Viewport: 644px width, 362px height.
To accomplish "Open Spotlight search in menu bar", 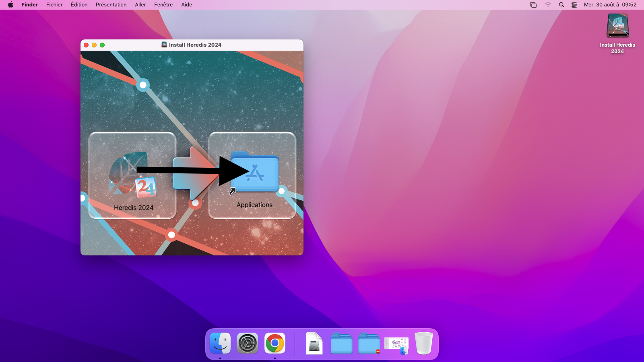I will pyautogui.click(x=561, y=5).
